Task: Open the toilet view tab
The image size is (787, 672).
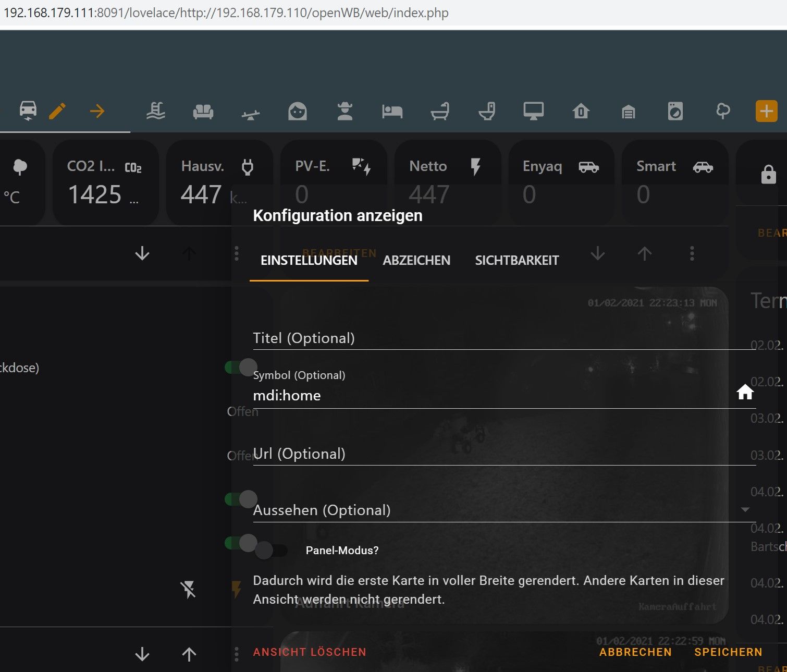Action: point(487,111)
